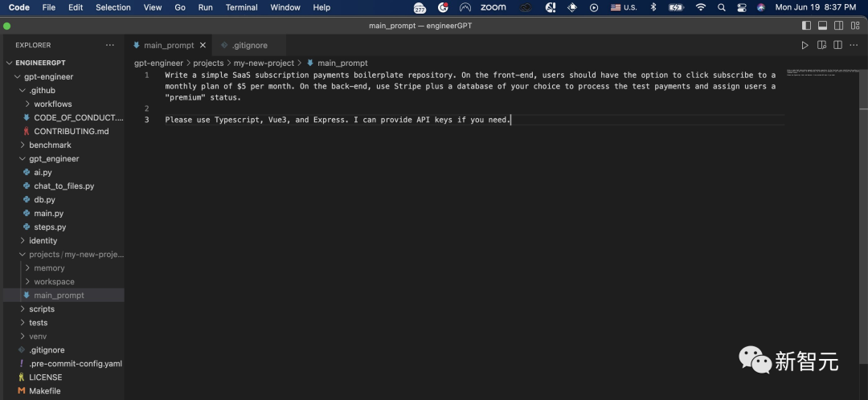Open editor More Actions ellipsis
This screenshot has height=400, width=868.
[854, 46]
